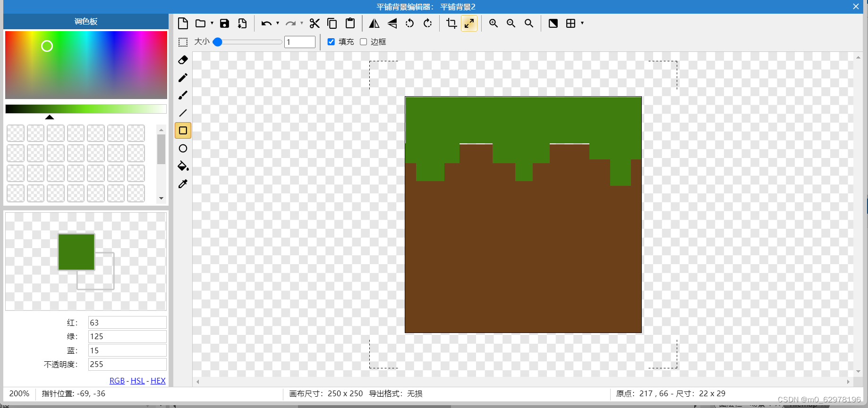Click palette swatches scroll down arrow
Screen dimensions: 868x408
[x=162, y=199]
